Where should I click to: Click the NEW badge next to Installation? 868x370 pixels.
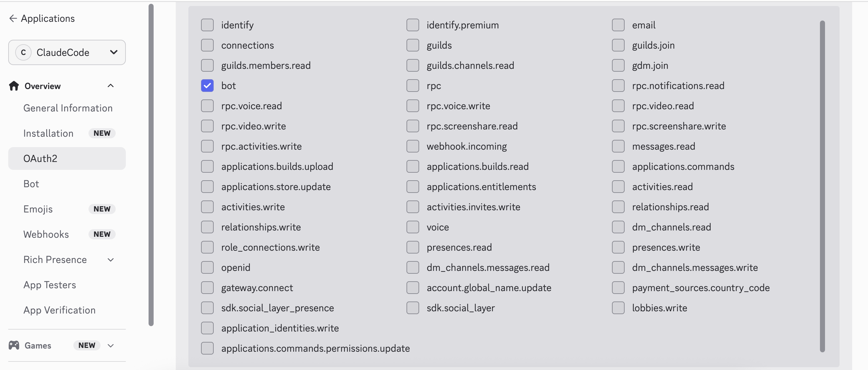click(x=102, y=133)
